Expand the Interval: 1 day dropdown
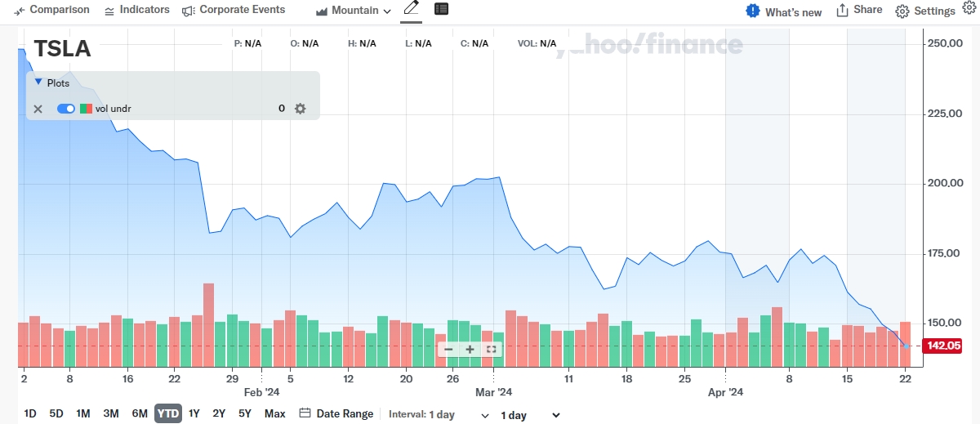Image resolution: width=980 pixels, height=424 pixels. (x=439, y=414)
